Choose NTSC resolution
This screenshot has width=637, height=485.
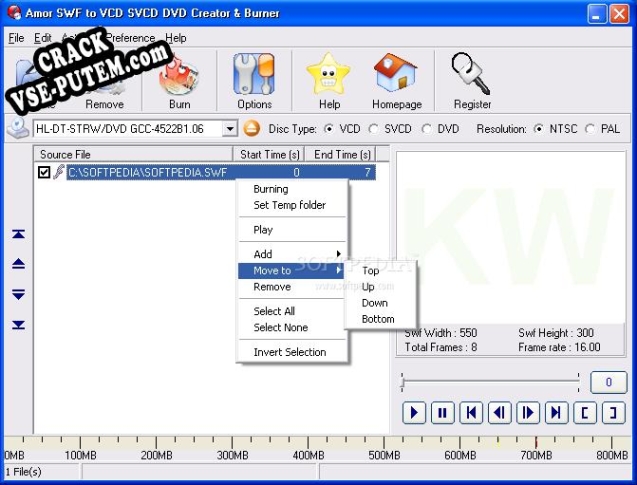click(x=538, y=129)
